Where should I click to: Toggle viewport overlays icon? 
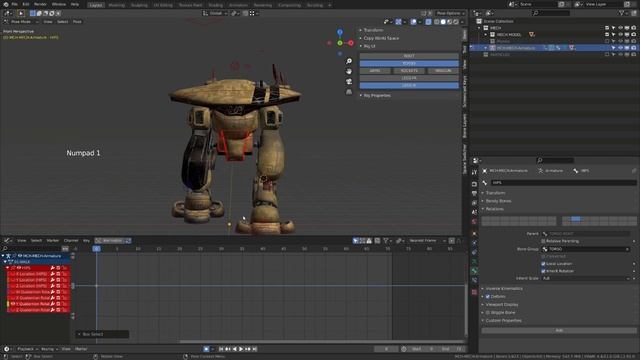413,22
